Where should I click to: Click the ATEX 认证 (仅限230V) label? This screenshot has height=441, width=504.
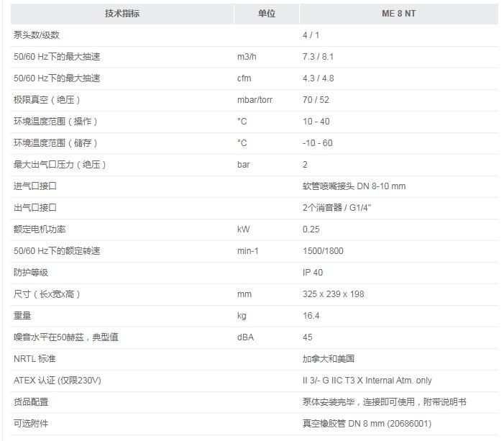tap(58, 380)
